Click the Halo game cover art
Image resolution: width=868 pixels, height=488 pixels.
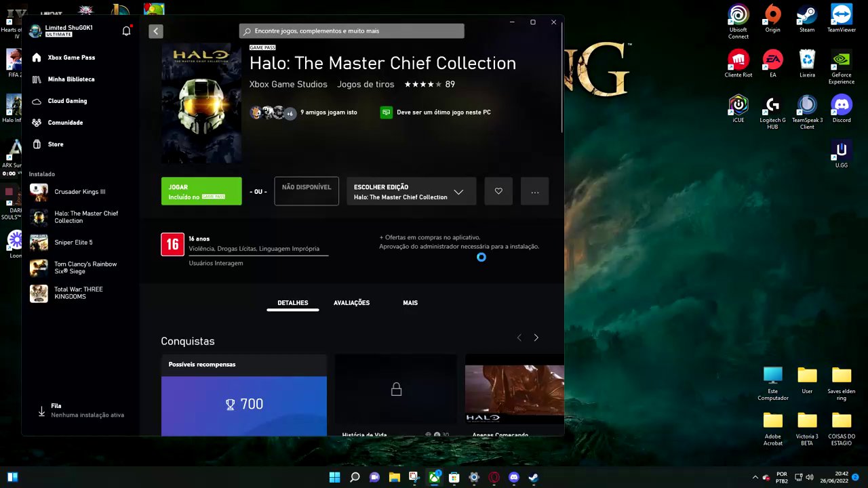[x=201, y=103]
